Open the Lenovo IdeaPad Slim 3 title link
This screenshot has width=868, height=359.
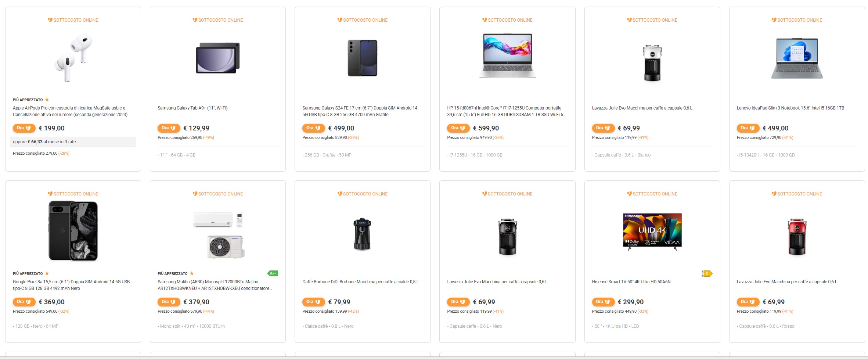(790, 108)
